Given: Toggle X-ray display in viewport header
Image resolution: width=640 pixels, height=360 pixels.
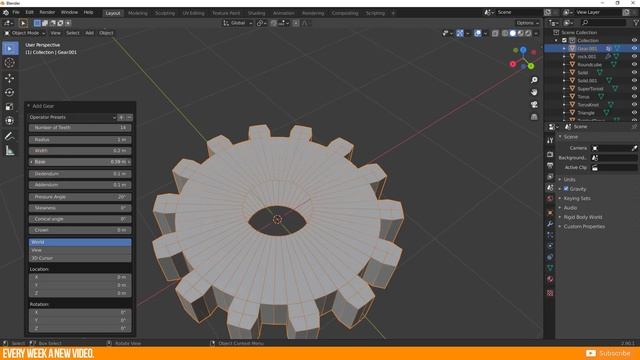Looking at the screenshot, I should pyautogui.click(x=495, y=33).
